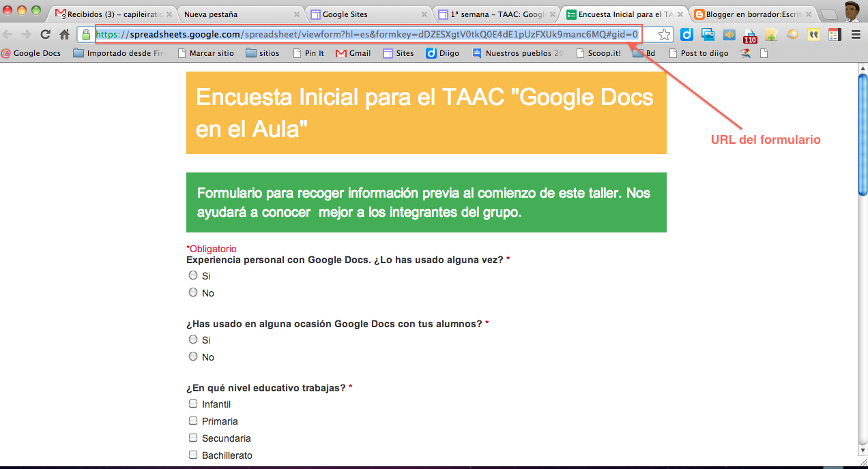Check the Secundaria checkbox

pyautogui.click(x=193, y=438)
